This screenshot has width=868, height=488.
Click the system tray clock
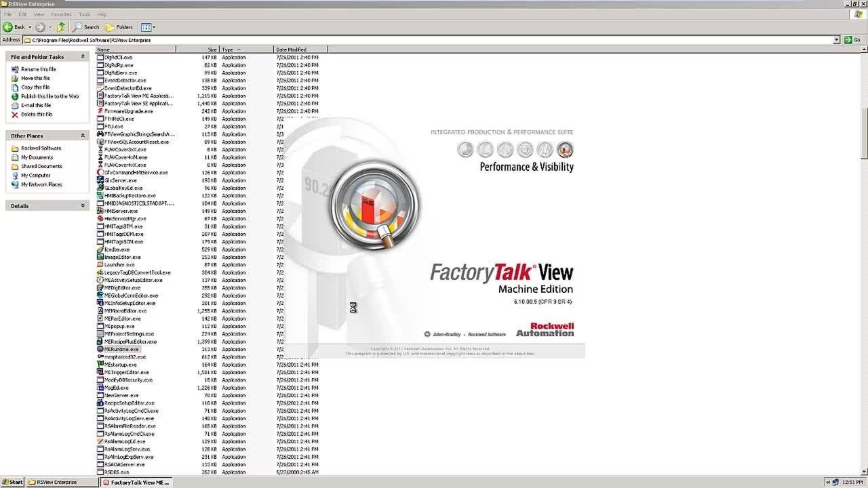852,483
